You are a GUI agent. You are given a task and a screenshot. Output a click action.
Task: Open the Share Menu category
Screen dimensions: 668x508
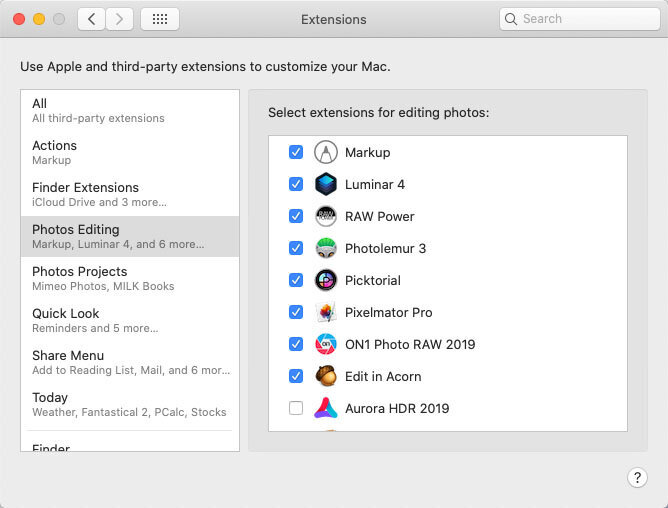tap(130, 362)
